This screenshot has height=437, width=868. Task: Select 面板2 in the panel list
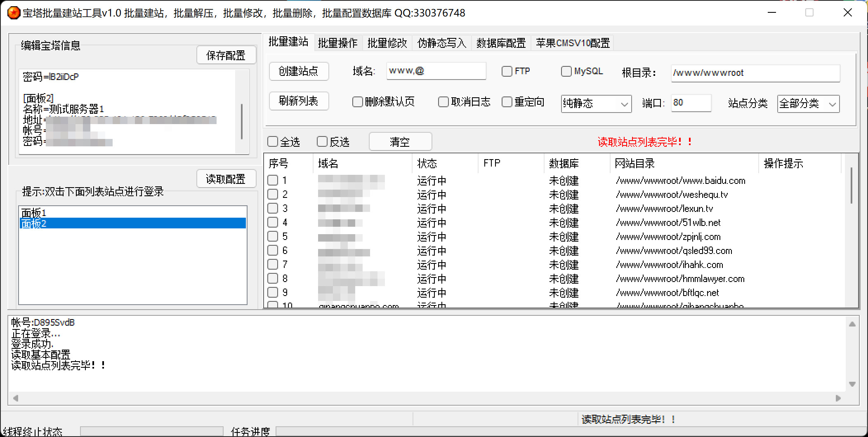click(132, 223)
